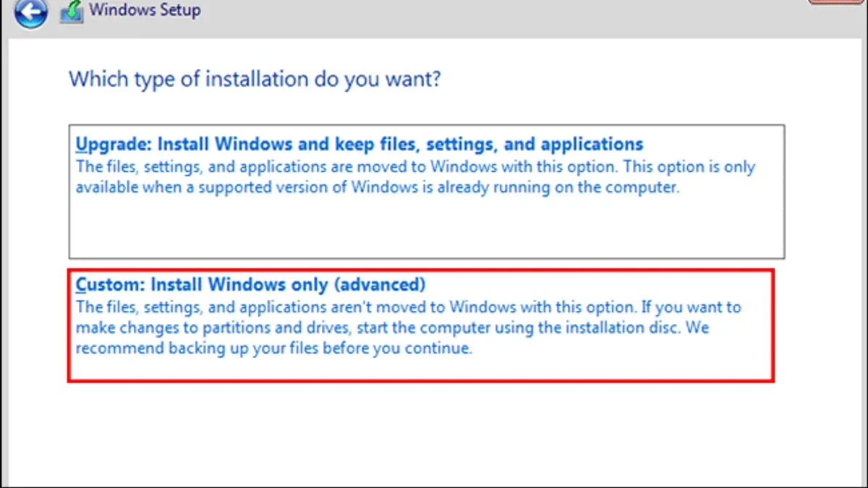This screenshot has width=868, height=488.
Task: Click the 'Windows Setup' title text
Action: tap(145, 11)
